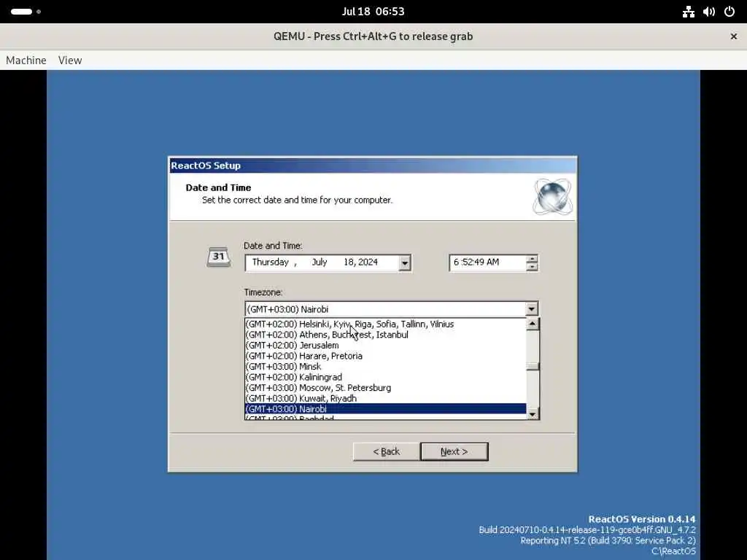Select the Minsk timezone
747x560 pixels.
pyautogui.click(x=385, y=366)
